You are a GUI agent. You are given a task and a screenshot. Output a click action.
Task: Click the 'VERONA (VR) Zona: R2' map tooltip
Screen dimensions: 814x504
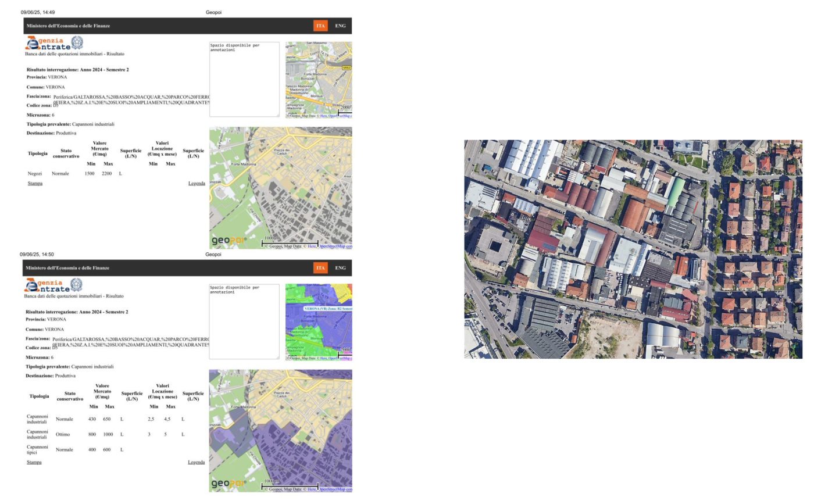pos(327,309)
